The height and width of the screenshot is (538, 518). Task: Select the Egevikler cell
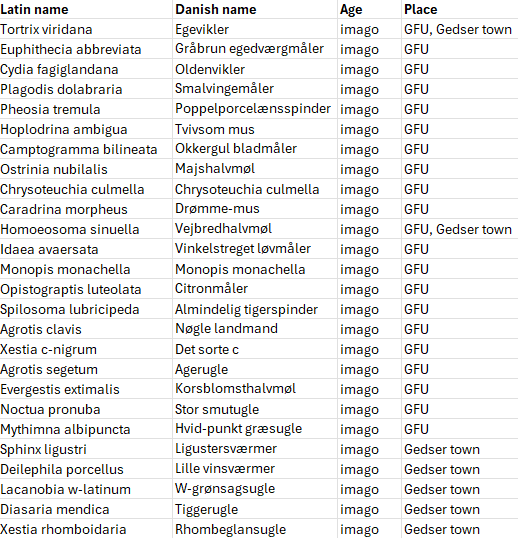255,29
